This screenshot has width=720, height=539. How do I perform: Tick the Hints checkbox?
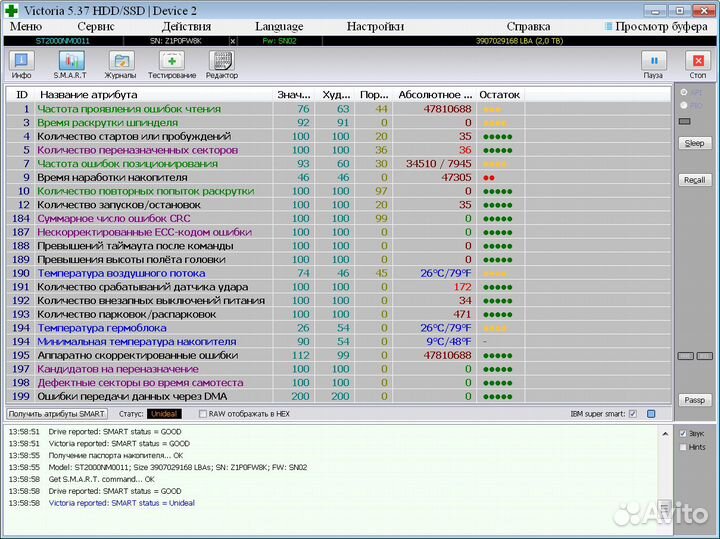click(x=683, y=447)
